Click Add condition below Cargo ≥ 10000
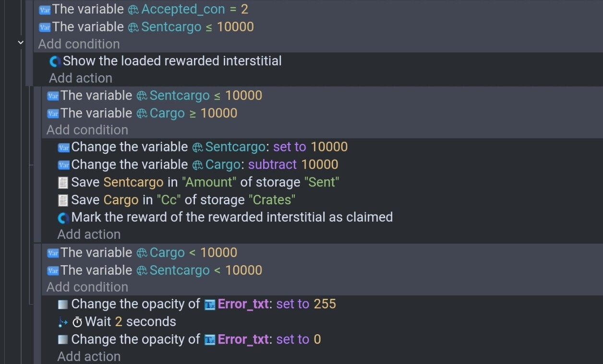This screenshot has width=603, height=364. coord(87,130)
